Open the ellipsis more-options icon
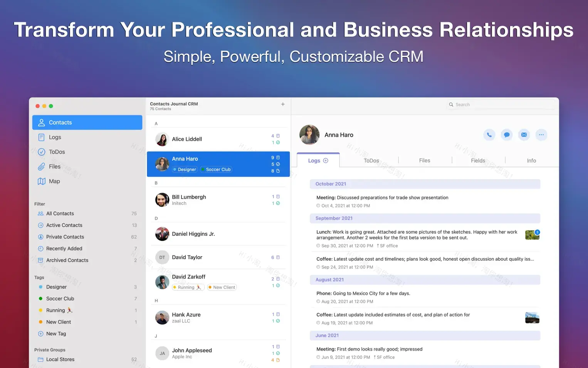This screenshot has height=368, width=588. point(541,135)
